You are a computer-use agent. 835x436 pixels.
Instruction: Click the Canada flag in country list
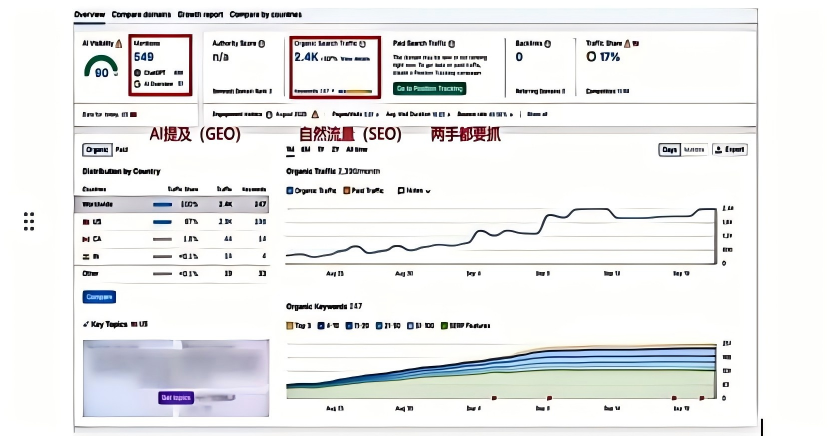[x=86, y=239]
